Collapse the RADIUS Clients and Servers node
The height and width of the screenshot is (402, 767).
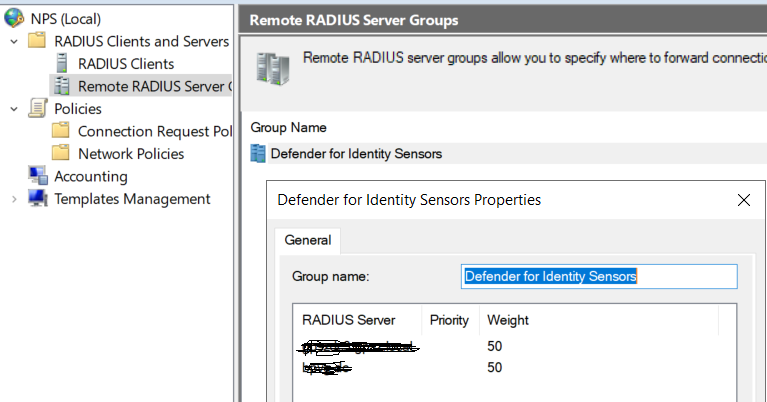13,42
